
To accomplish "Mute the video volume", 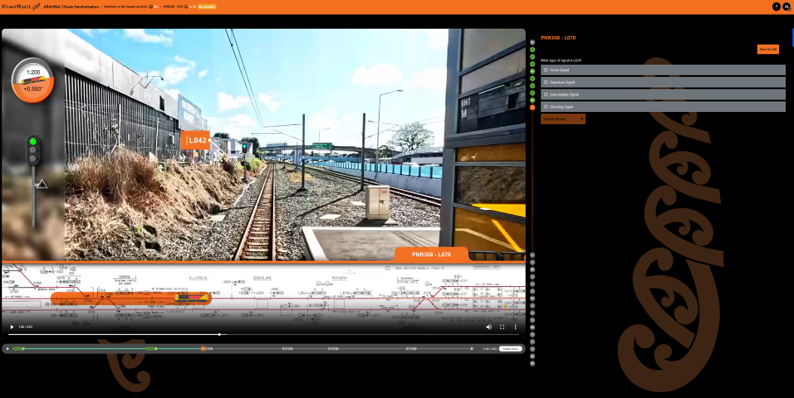I will (489, 327).
